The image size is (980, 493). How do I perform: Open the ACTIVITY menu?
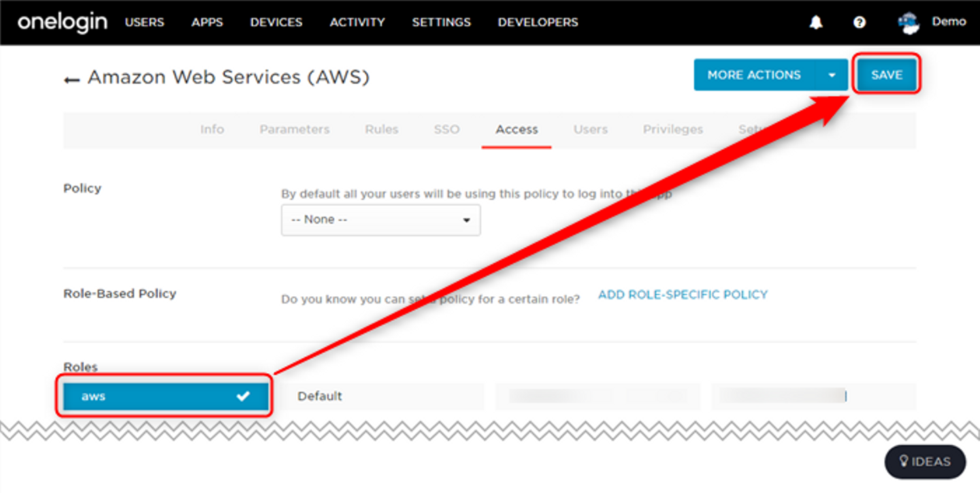point(357,22)
